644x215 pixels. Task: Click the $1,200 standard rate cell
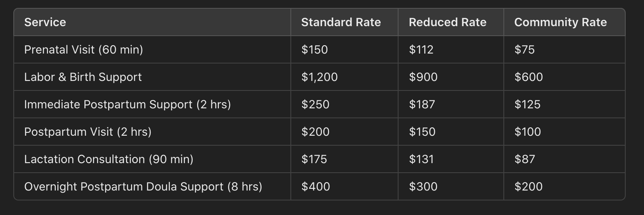click(x=344, y=77)
